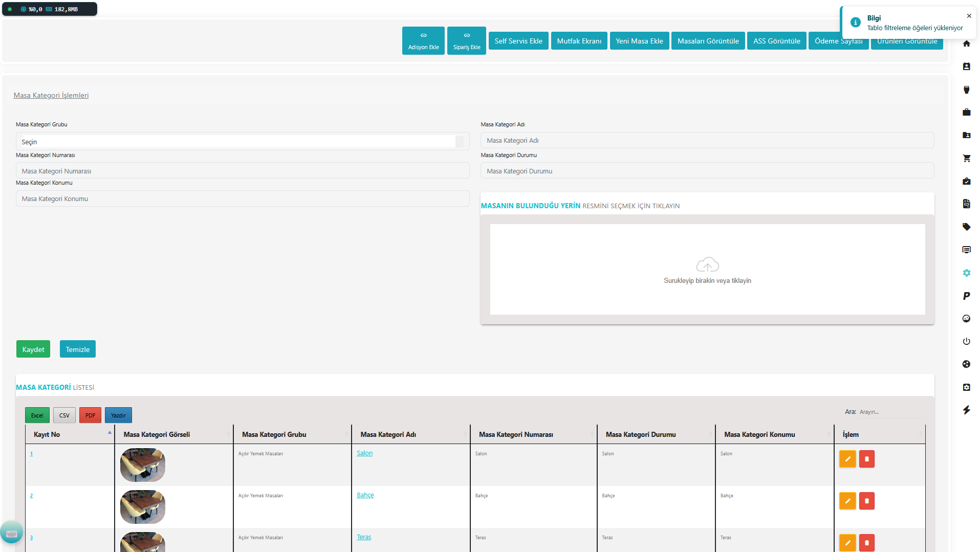Click the Teras category link
The height and width of the screenshot is (552, 980).
(364, 537)
